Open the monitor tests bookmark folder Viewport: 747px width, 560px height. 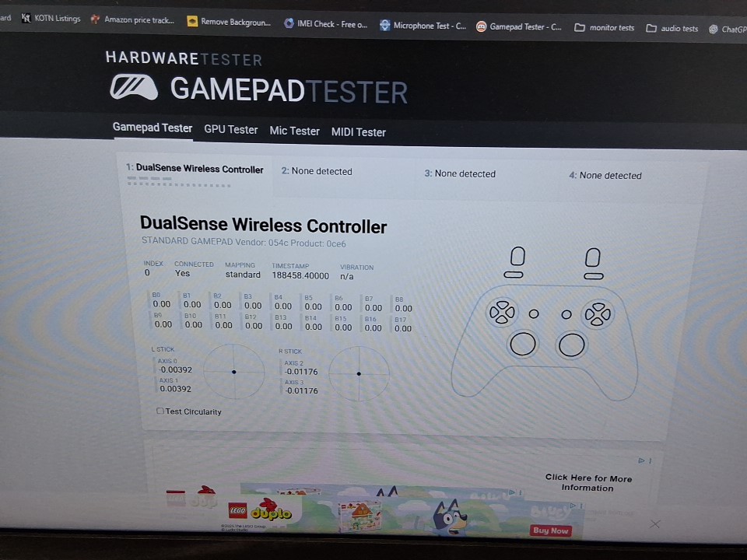pyautogui.click(x=605, y=27)
